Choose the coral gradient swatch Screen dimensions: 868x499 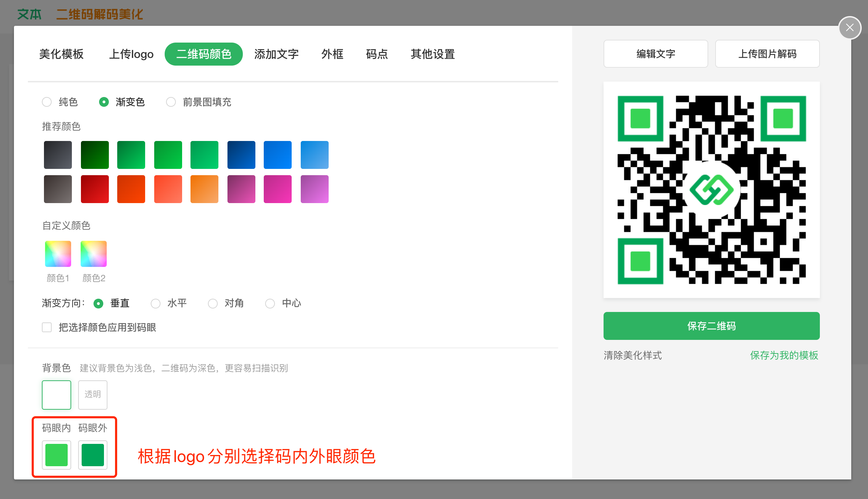(168, 189)
